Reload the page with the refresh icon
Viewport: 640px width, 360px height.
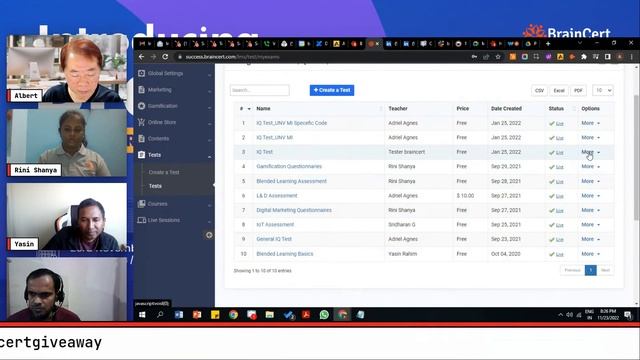tap(165, 57)
